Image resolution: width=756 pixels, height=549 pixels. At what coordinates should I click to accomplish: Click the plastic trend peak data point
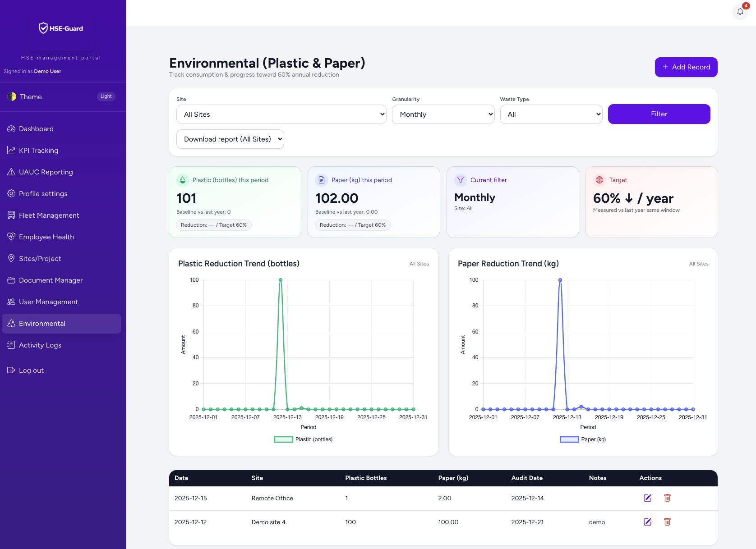[281, 280]
